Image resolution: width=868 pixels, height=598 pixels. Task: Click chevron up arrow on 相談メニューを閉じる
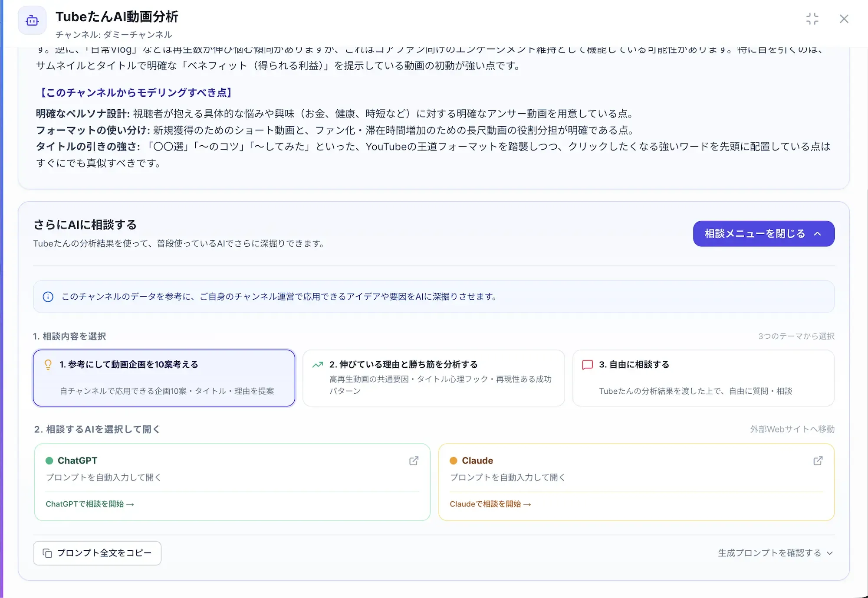click(818, 234)
